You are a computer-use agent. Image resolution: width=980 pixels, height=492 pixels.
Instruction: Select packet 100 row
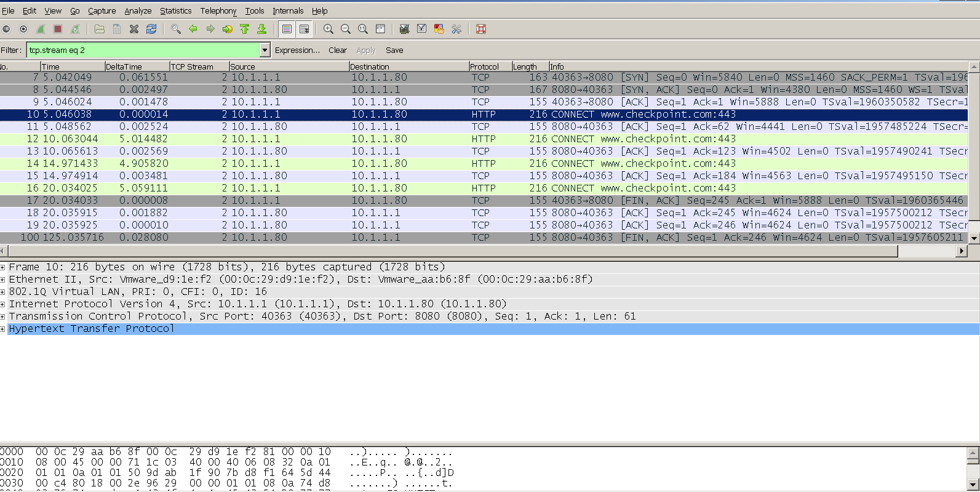point(484,238)
